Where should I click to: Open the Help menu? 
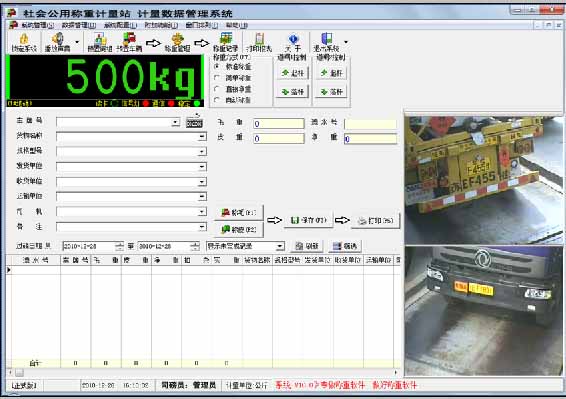[x=237, y=25]
